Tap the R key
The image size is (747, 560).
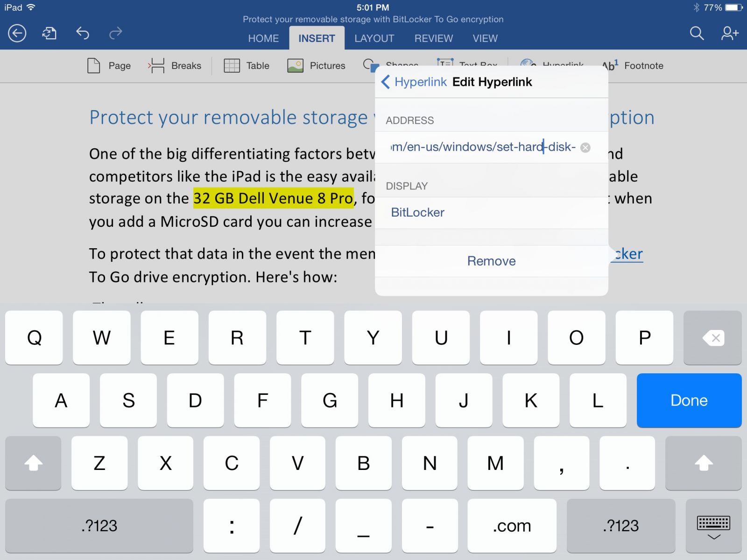237,337
